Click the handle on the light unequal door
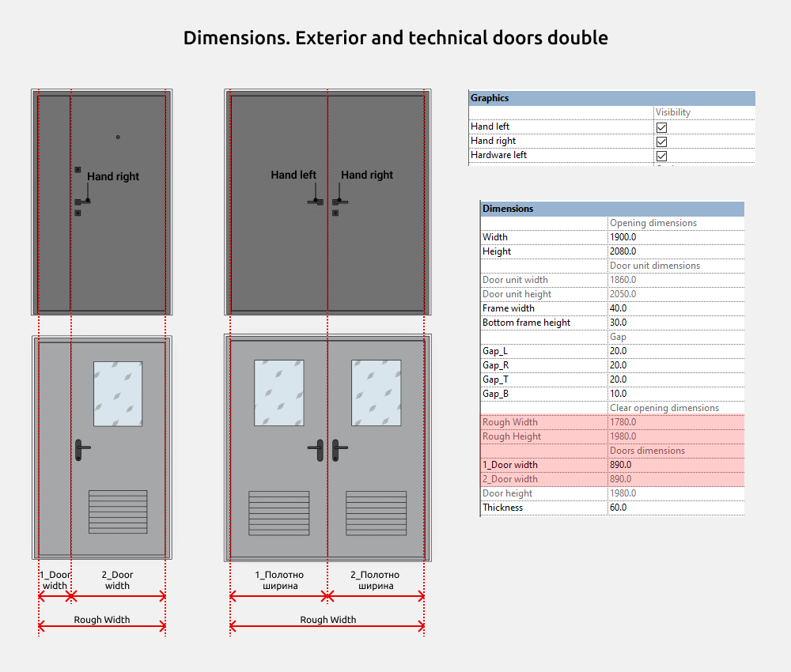791x672 pixels. click(81, 450)
